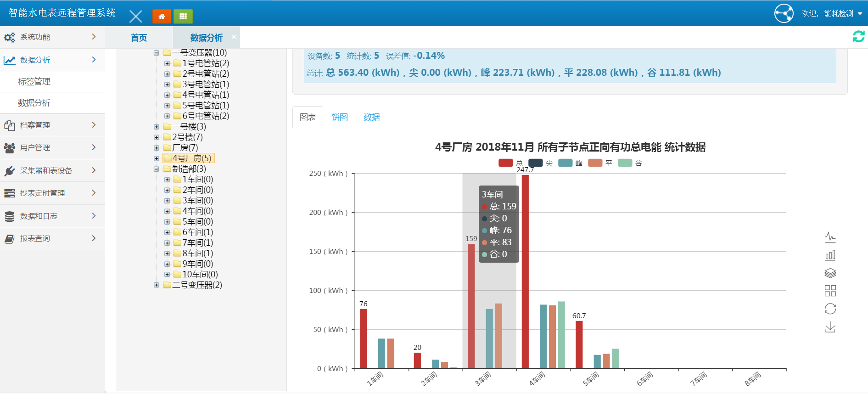Switch chart to line view icon
The height and width of the screenshot is (394, 868).
(x=830, y=237)
